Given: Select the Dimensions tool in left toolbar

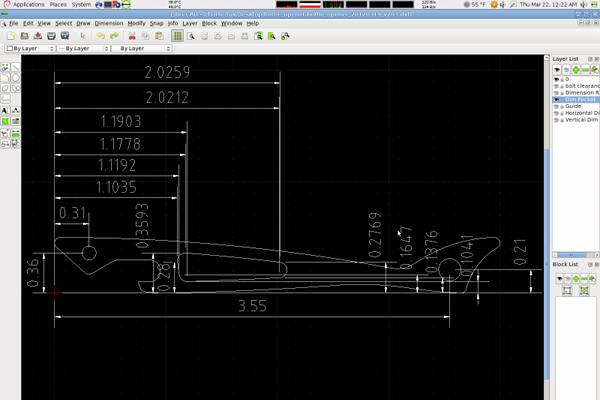Looking at the screenshot, I should point(15,111).
